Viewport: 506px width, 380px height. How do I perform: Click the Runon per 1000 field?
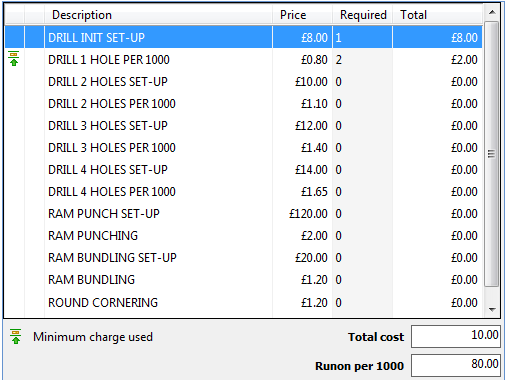click(456, 365)
